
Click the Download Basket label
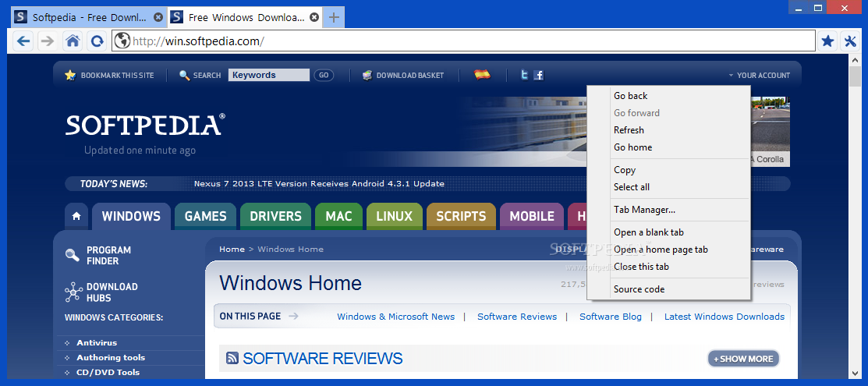tap(410, 75)
